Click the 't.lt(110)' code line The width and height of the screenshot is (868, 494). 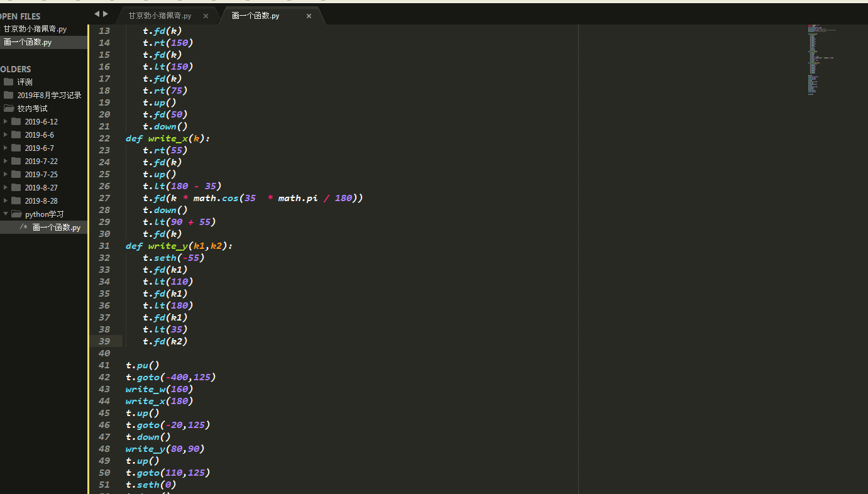pos(168,282)
